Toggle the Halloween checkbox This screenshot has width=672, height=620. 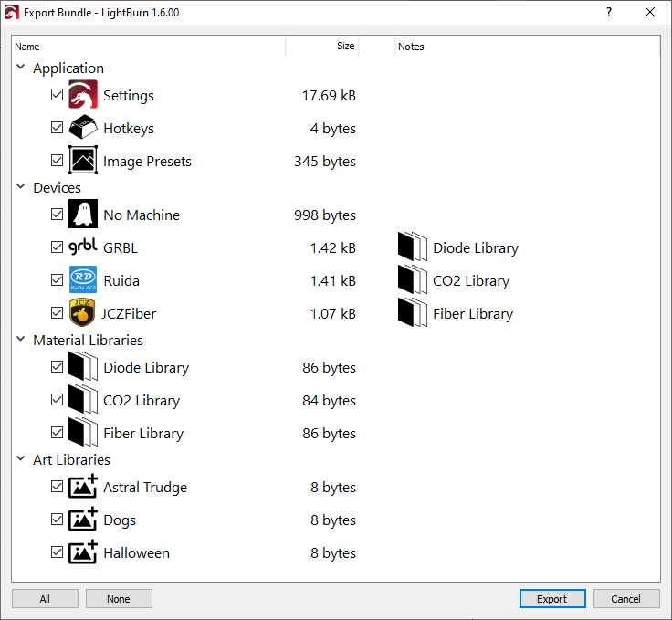coord(57,552)
